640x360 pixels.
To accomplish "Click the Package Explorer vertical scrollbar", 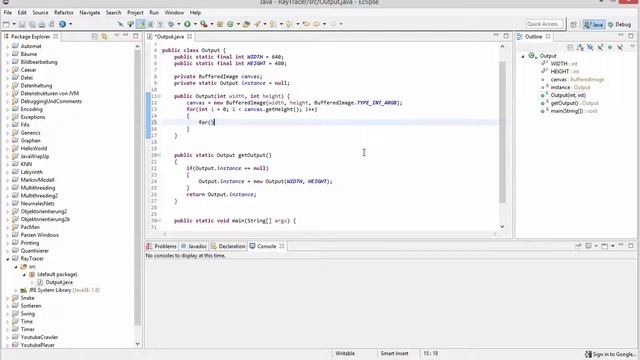I will coord(138,188).
